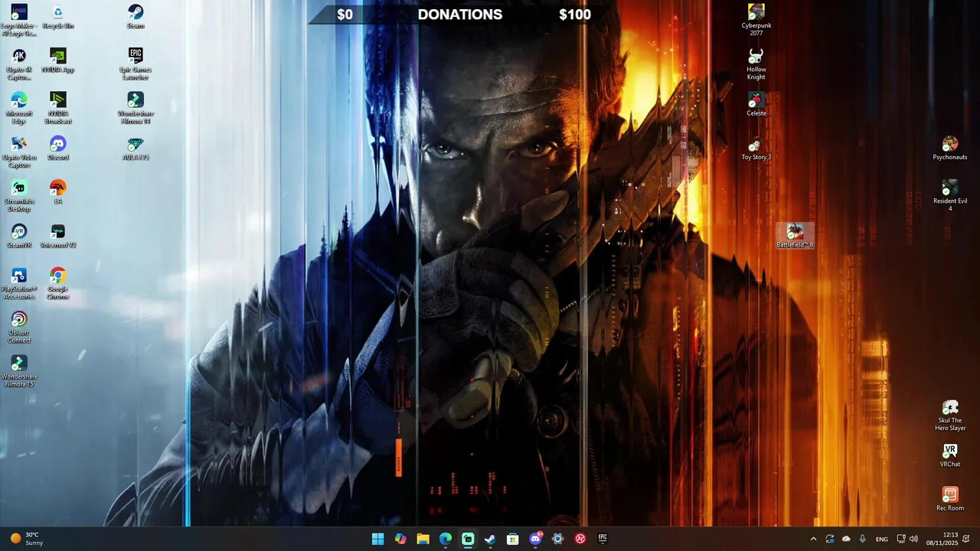Select the EA app desktop icon
This screenshot has width=980, height=551.
pyautogui.click(x=58, y=191)
